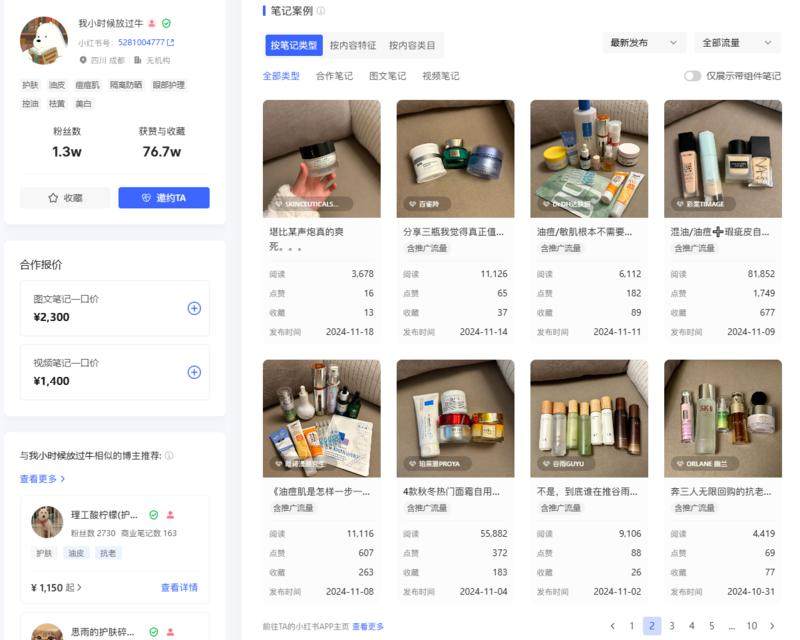Switch to the 按内容特征 tab
Screen dimensions: 800x640
353,45
